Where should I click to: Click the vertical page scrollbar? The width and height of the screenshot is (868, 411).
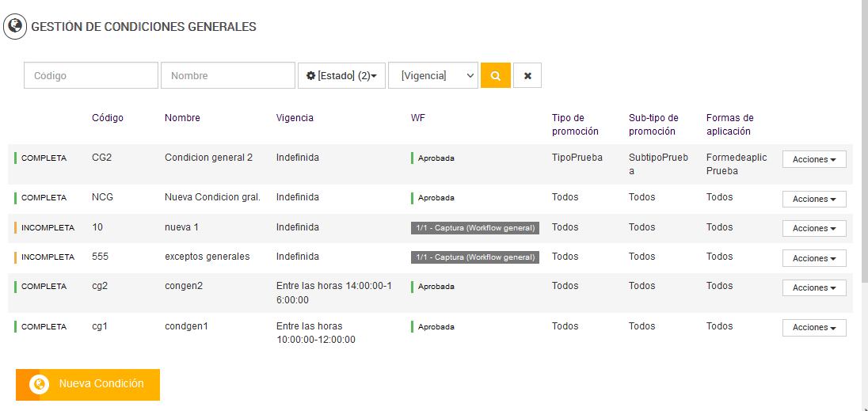(x=864, y=158)
